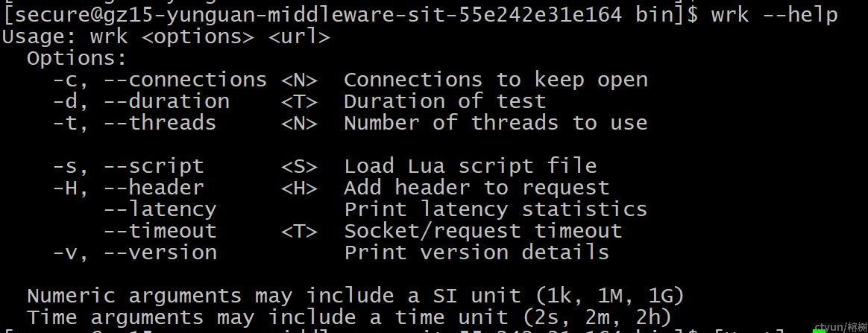Click the "--header" option text
The height and width of the screenshot is (333, 868).
(x=154, y=188)
